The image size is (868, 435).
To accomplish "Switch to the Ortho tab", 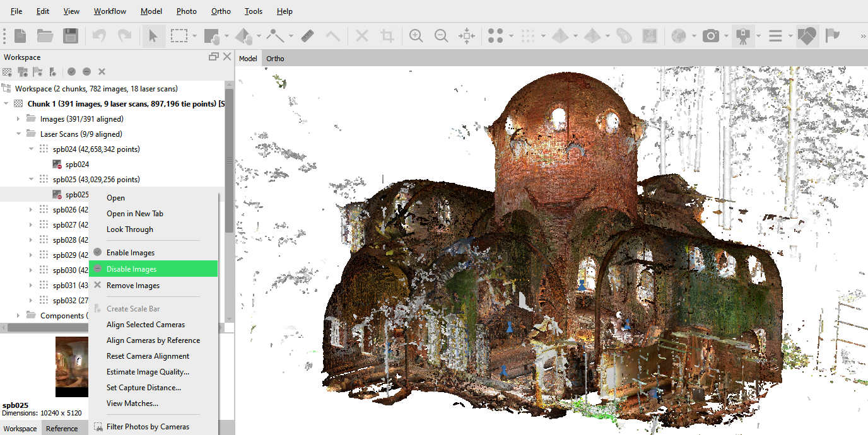I will pyautogui.click(x=275, y=59).
